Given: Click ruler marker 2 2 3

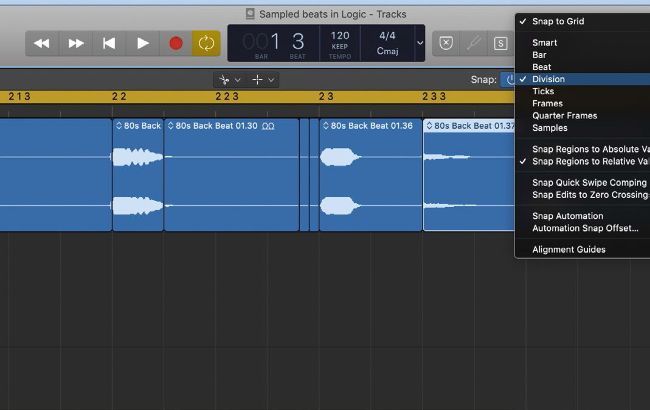Looking at the screenshot, I should (227, 97).
